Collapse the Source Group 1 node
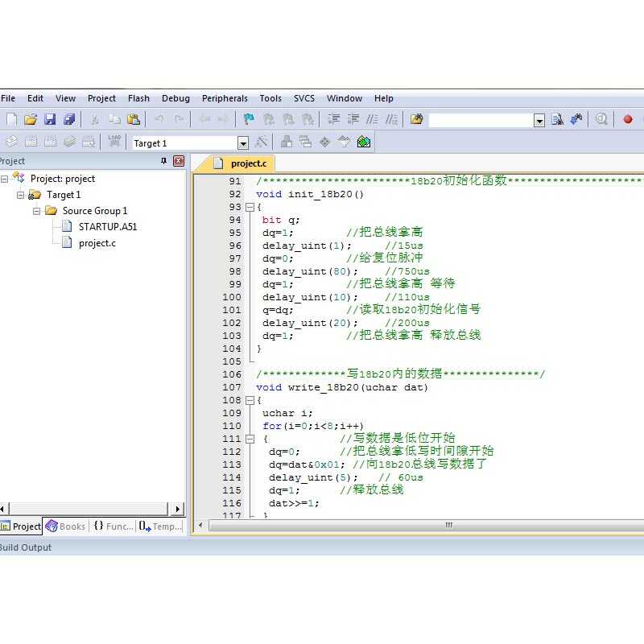 [x=36, y=211]
